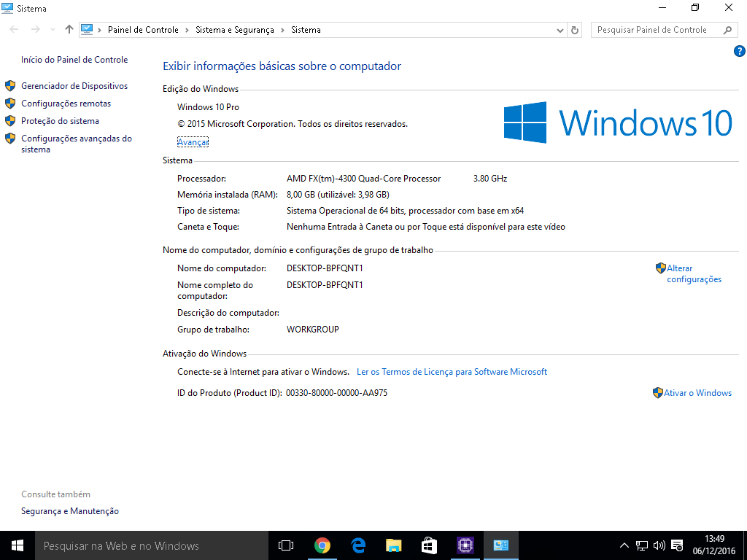Open the network tray icon
747x560 pixels.
[x=642, y=545]
